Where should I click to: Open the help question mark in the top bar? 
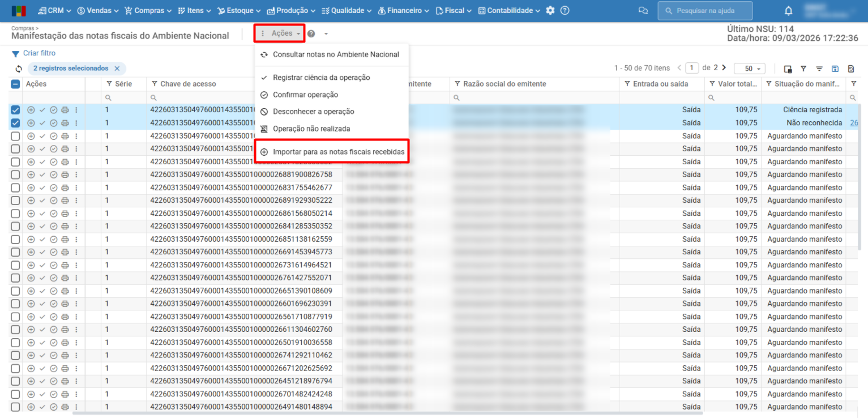565,11
